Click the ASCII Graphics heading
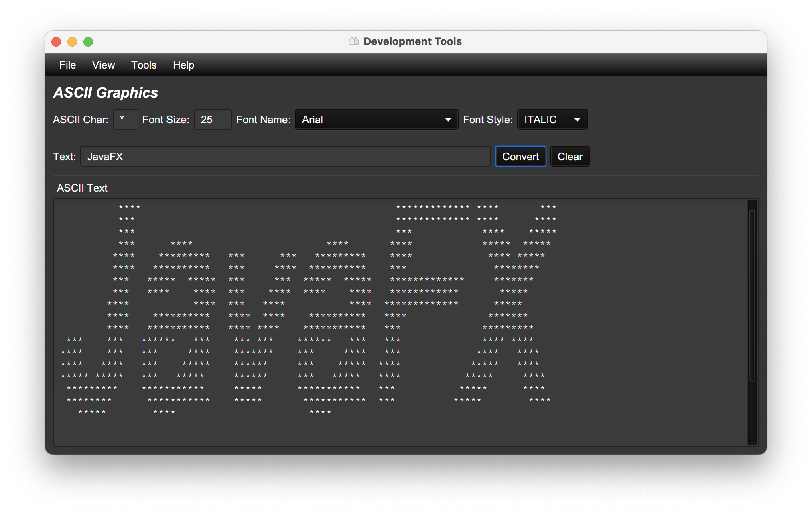Image resolution: width=812 pixels, height=514 pixels. (106, 93)
